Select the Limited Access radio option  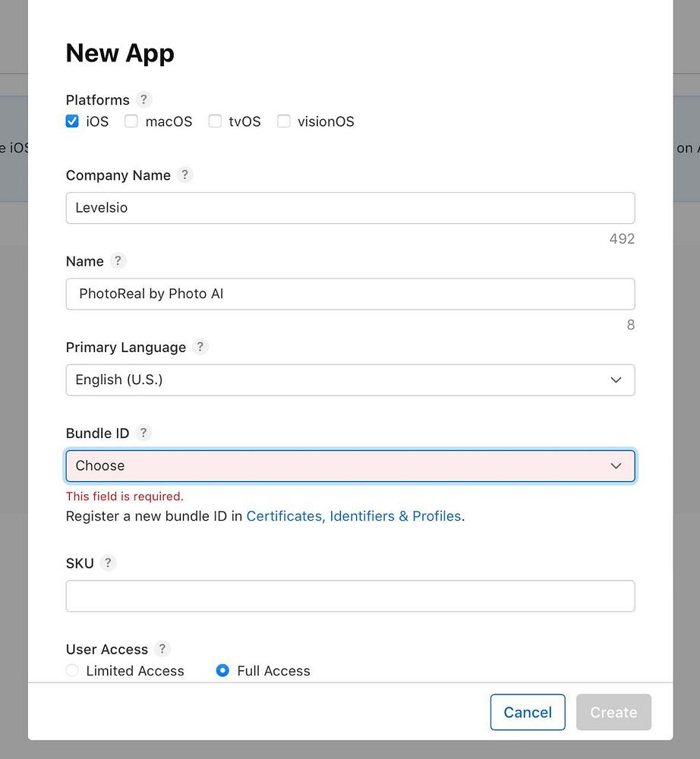(72, 671)
